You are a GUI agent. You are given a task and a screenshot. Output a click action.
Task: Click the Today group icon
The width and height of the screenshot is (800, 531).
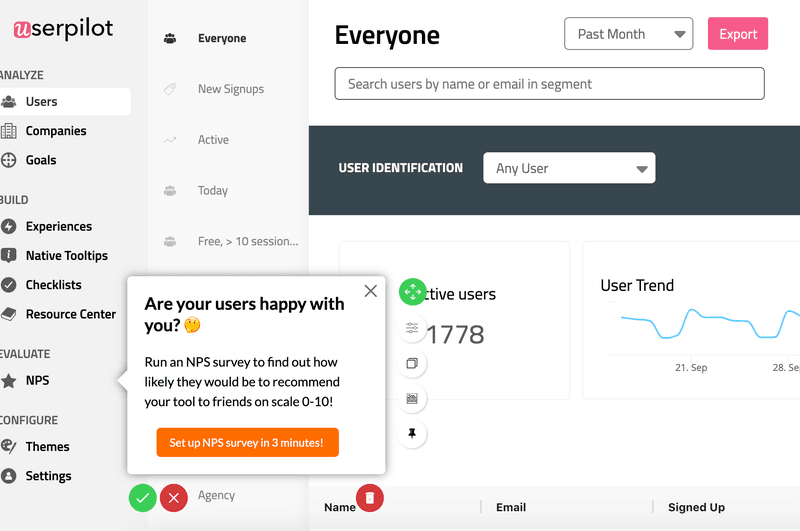pyautogui.click(x=170, y=191)
